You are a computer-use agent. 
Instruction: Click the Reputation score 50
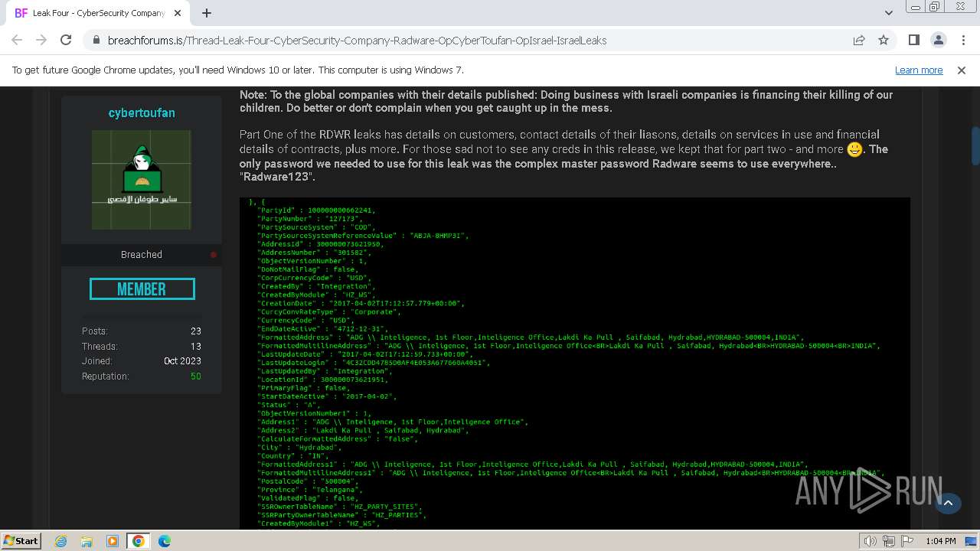196,377
